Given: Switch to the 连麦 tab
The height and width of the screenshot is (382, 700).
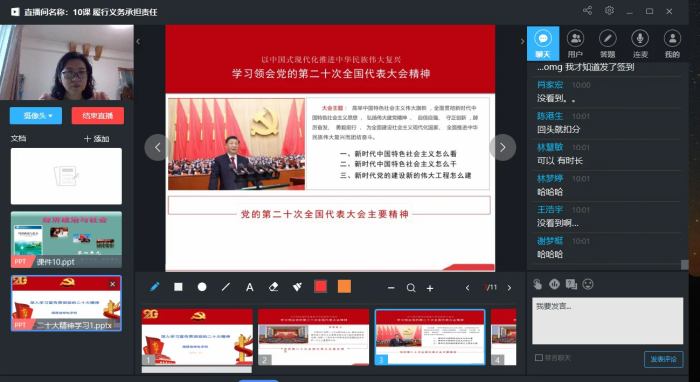Looking at the screenshot, I should tap(640, 43).
